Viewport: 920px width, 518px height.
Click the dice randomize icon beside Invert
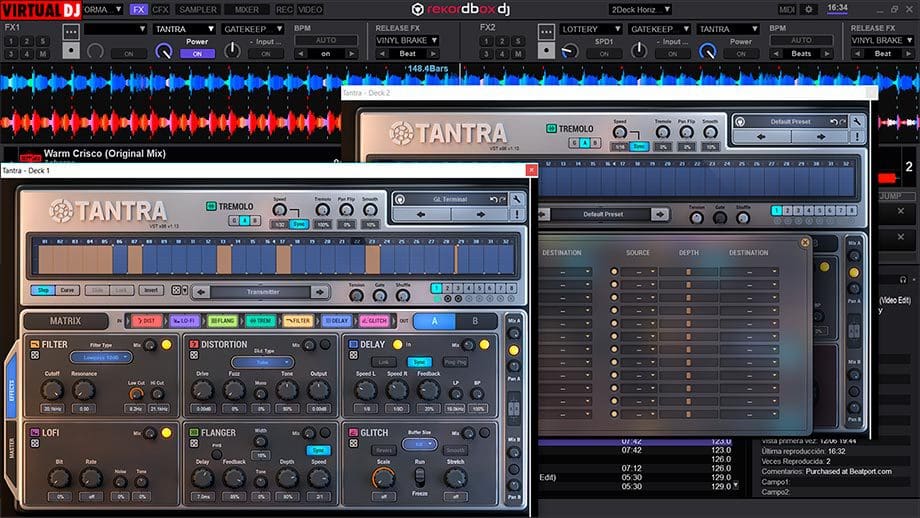coord(175,290)
